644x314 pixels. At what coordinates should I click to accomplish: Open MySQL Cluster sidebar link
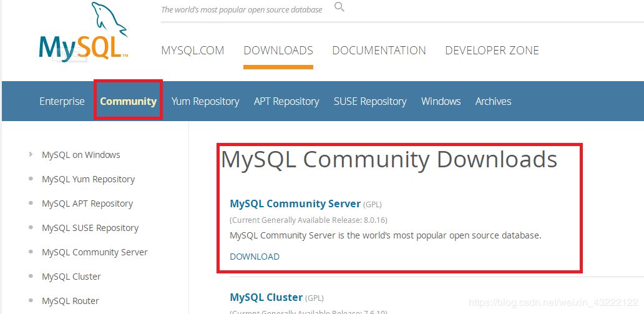(x=71, y=276)
